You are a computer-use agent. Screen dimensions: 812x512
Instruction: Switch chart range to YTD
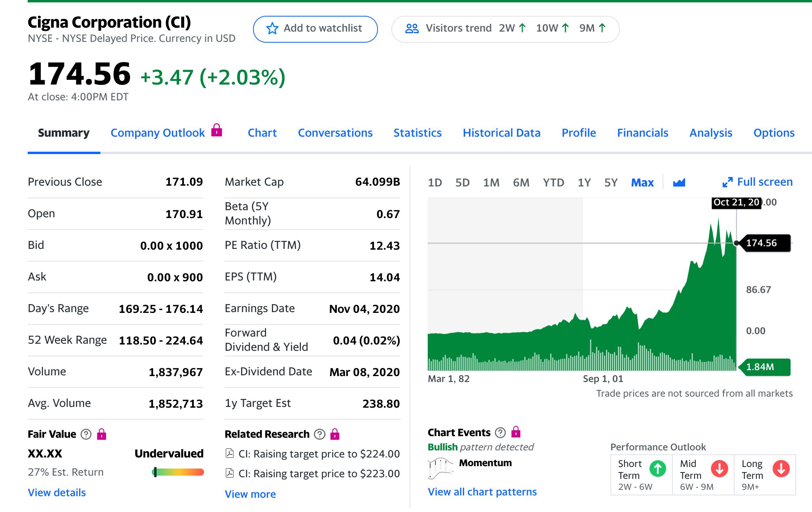click(553, 183)
